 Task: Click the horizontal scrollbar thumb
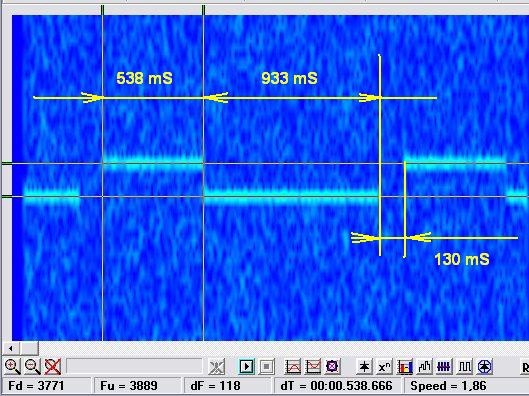tap(29, 348)
